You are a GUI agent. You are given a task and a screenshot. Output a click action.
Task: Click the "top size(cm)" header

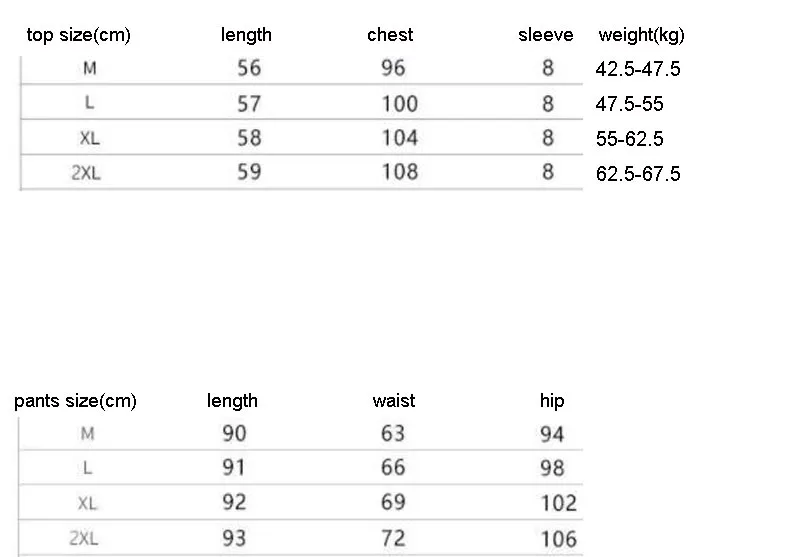pos(78,35)
